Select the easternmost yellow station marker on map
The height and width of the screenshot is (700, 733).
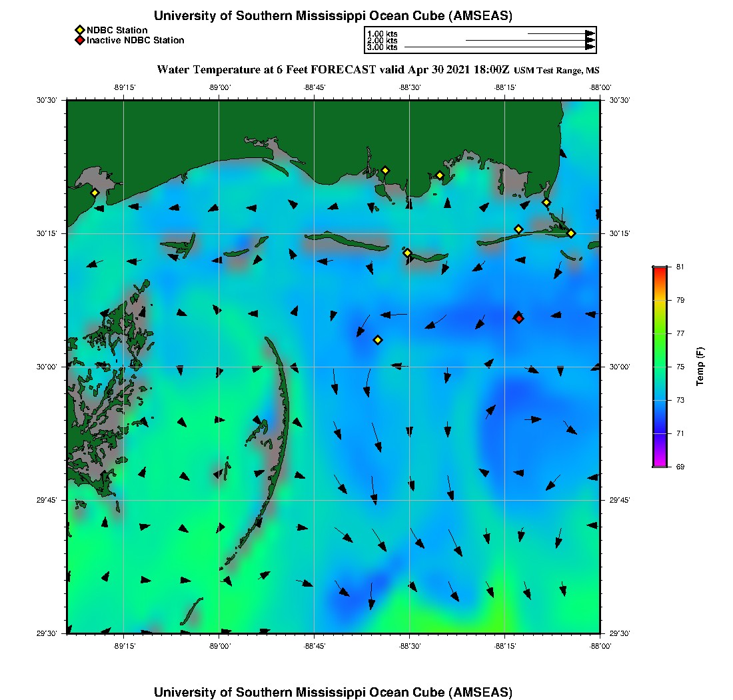tap(571, 233)
